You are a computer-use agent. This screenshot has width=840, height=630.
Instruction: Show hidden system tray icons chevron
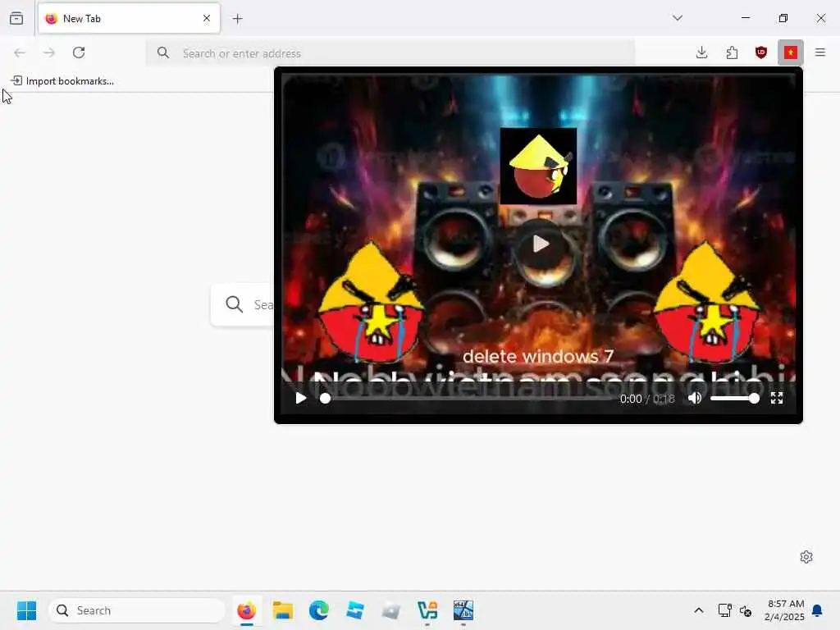[699, 610]
